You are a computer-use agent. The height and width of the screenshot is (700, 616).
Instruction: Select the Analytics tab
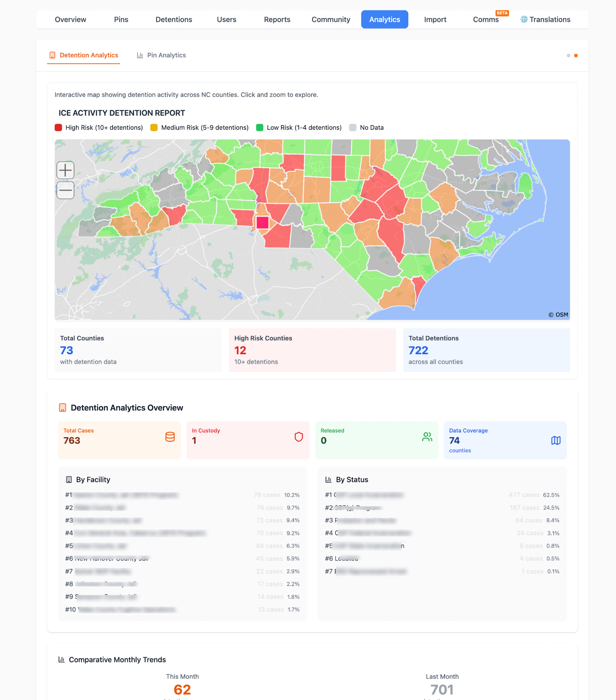tap(385, 19)
